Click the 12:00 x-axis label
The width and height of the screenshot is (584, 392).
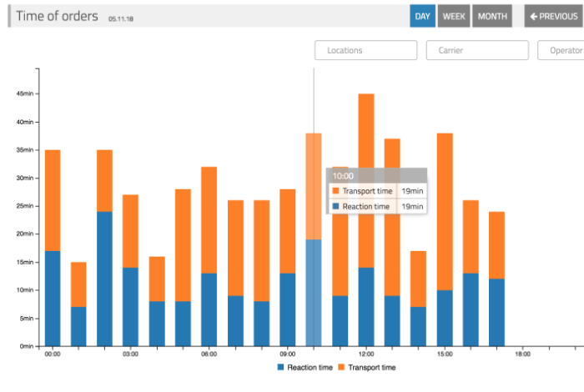click(x=366, y=354)
